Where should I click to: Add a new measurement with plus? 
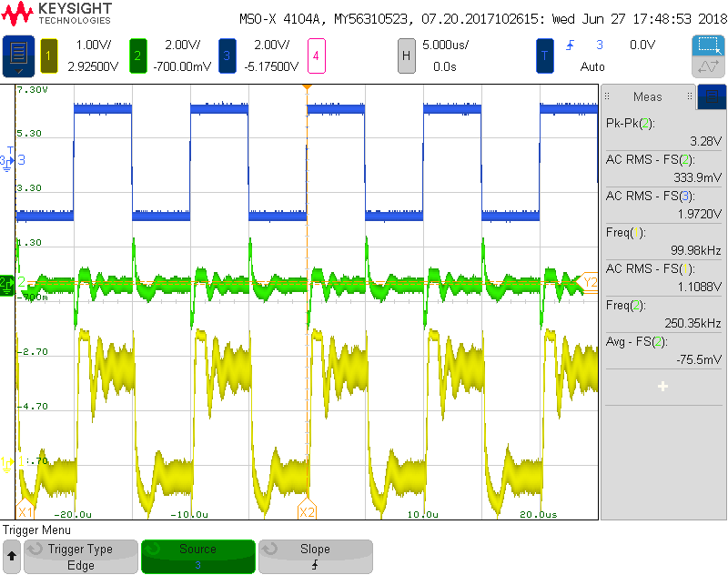[x=663, y=386]
